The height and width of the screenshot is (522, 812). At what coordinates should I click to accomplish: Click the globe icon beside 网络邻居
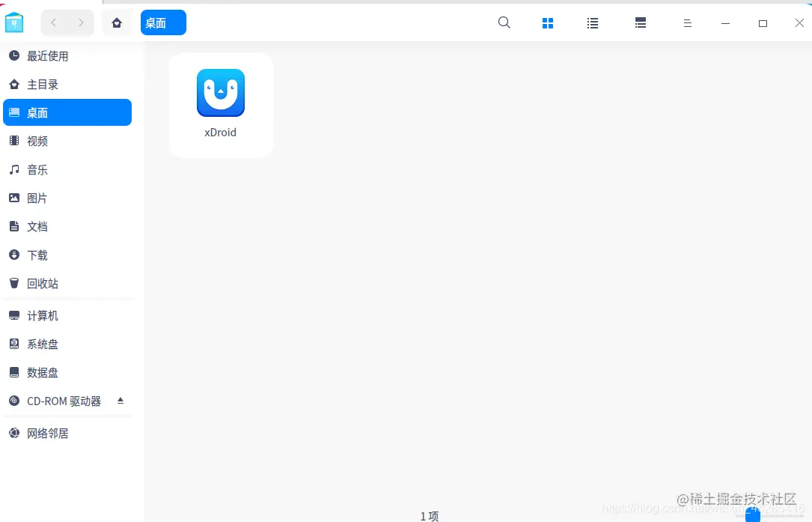(14, 433)
